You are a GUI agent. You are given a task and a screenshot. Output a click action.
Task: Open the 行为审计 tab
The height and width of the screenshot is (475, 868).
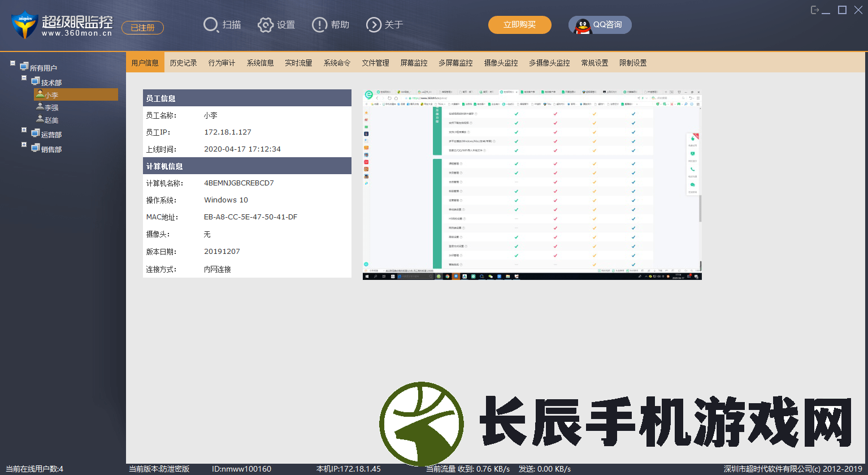(222, 63)
